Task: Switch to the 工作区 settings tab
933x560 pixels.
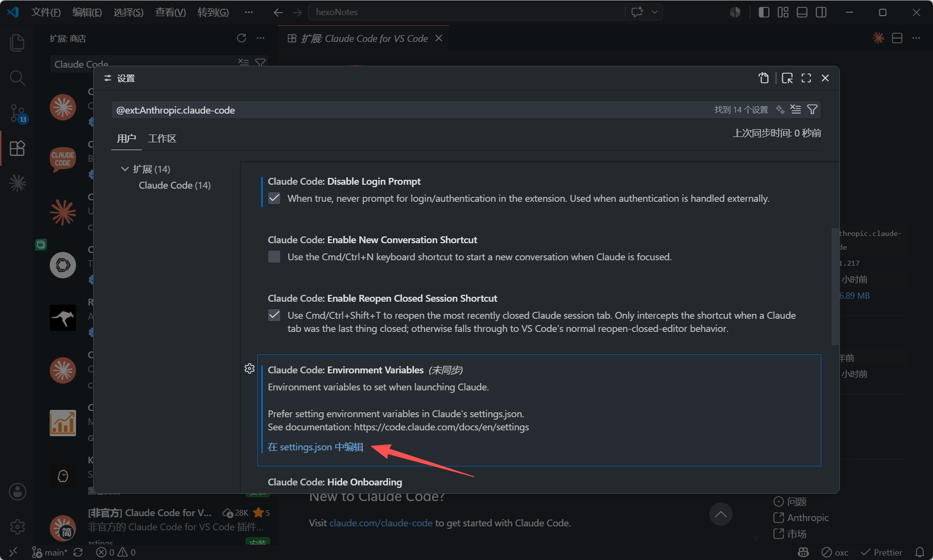Action: point(162,138)
